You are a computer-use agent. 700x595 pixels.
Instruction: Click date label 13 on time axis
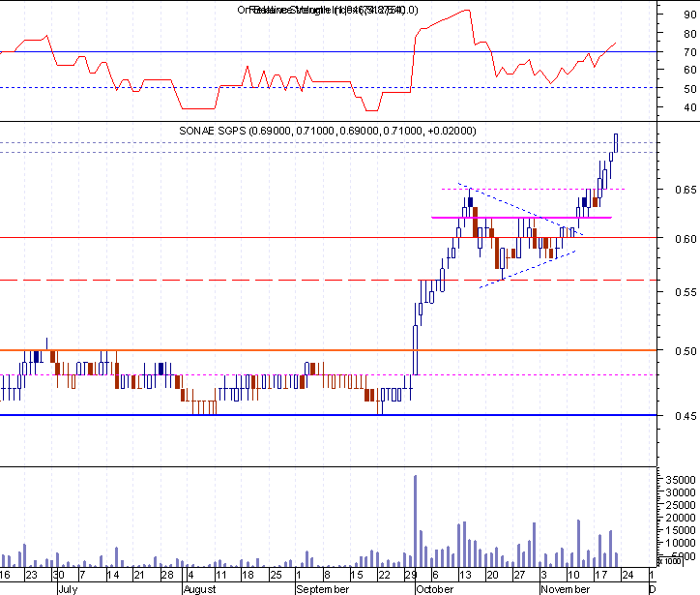465,575
